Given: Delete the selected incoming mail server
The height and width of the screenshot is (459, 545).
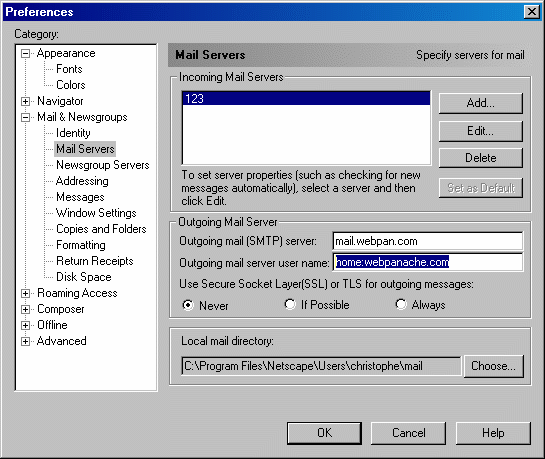Looking at the screenshot, I should [481, 158].
